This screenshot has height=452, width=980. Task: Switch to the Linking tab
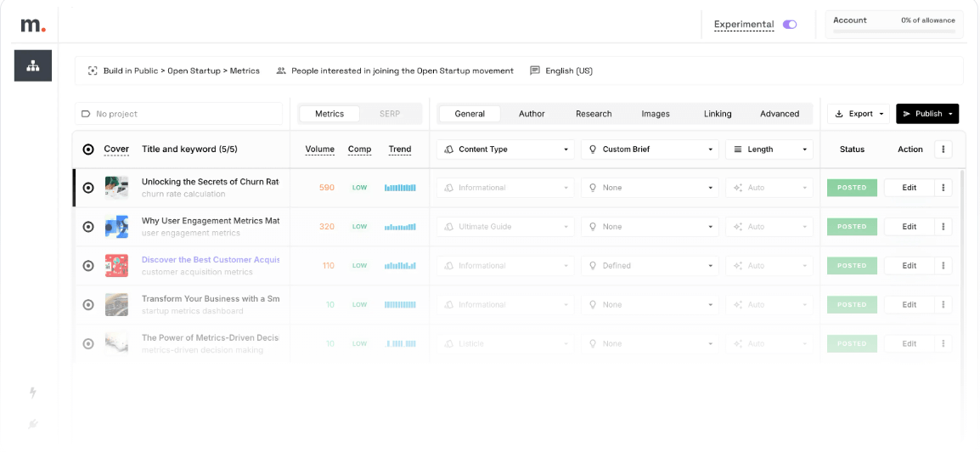(x=717, y=114)
